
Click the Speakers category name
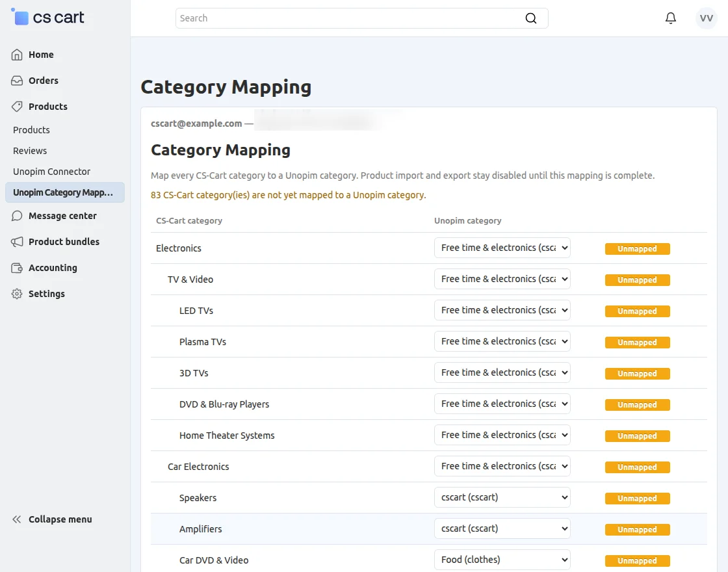click(x=198, y=498)
